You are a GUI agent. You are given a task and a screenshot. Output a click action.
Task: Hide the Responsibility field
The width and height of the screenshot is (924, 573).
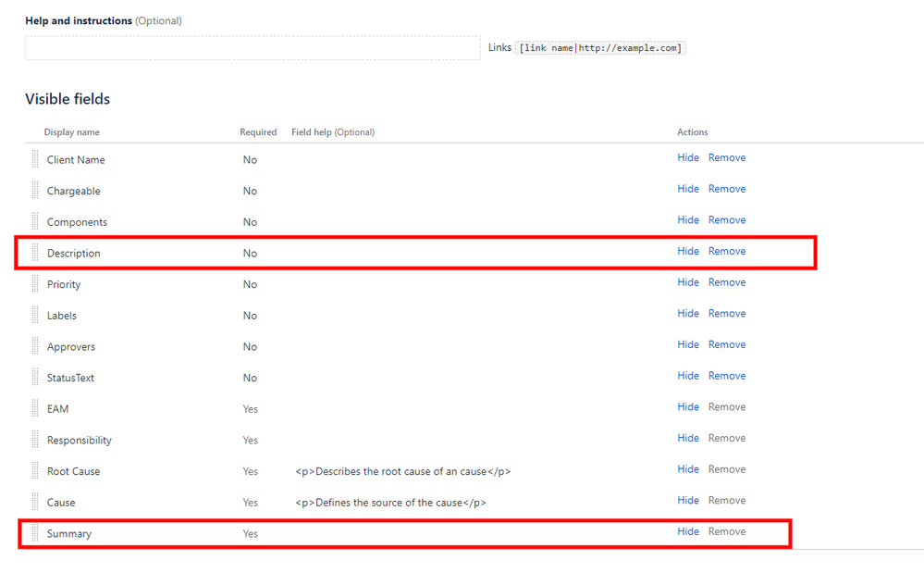tap(688, 438)
